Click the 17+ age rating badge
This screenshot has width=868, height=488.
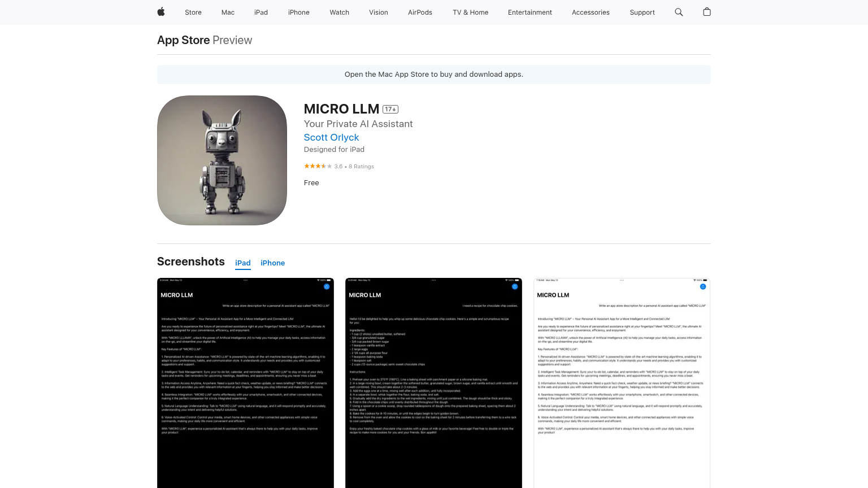pyautogui.click(x=390, y=110)
